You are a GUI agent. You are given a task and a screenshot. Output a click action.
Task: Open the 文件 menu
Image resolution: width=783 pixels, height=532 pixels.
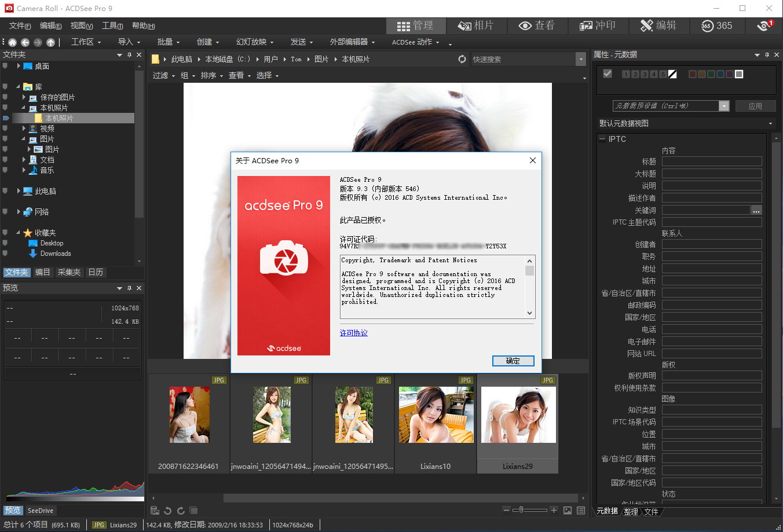click(20, 25)
